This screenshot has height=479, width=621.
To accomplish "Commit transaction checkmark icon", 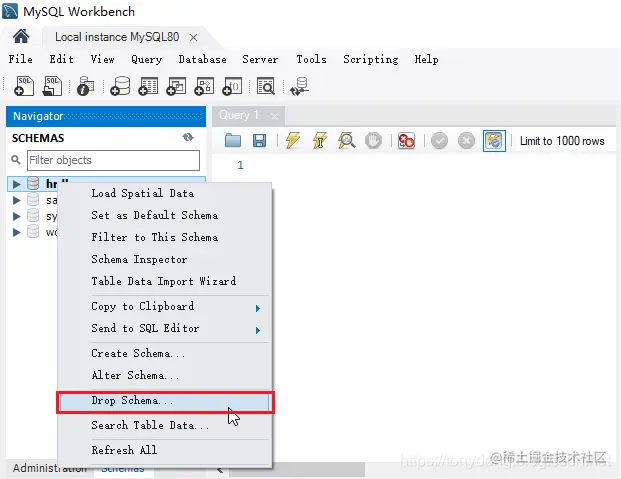I will point(439,141).
